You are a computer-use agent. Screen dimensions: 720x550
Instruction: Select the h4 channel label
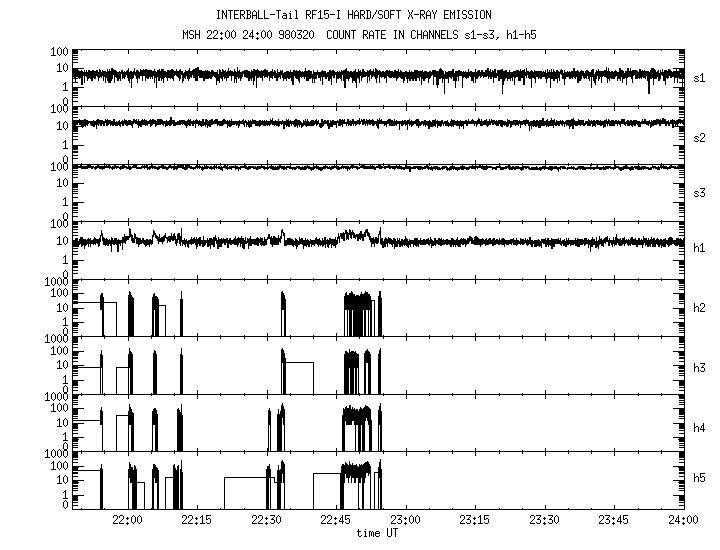(700, 427)
